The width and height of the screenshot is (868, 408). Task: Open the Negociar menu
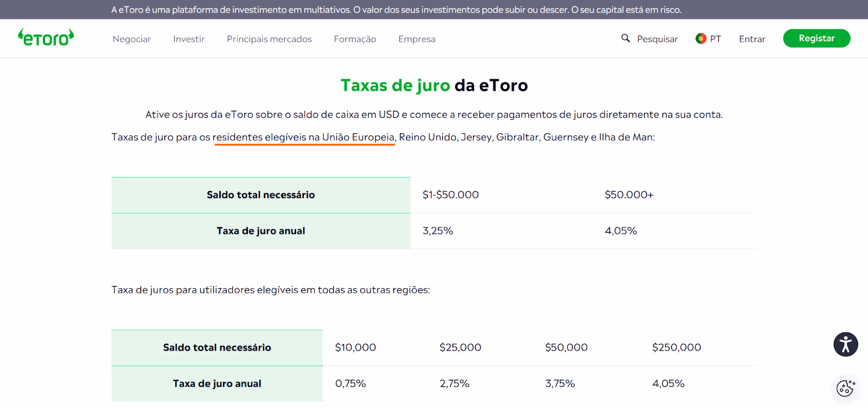(x=132, y=39)
